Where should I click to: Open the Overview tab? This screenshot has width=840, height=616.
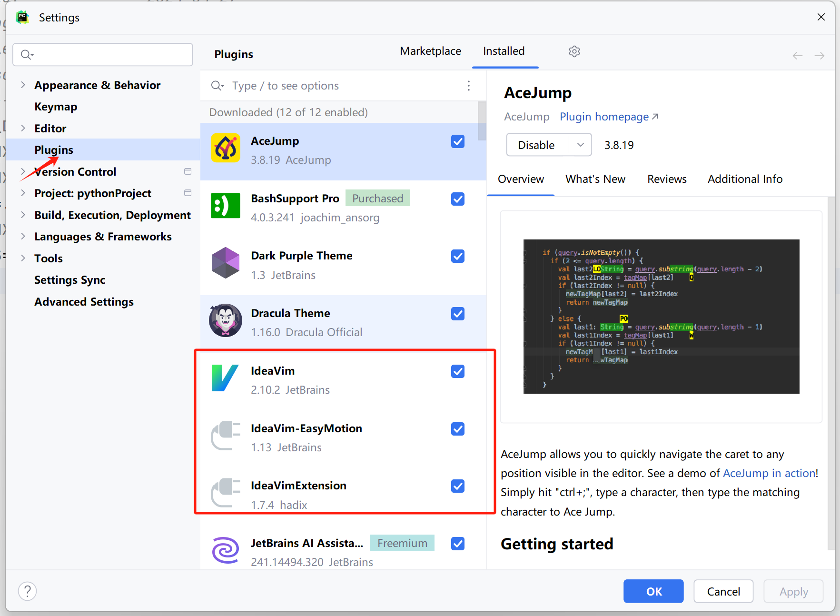pyautogui.click(x=521, y=179)
